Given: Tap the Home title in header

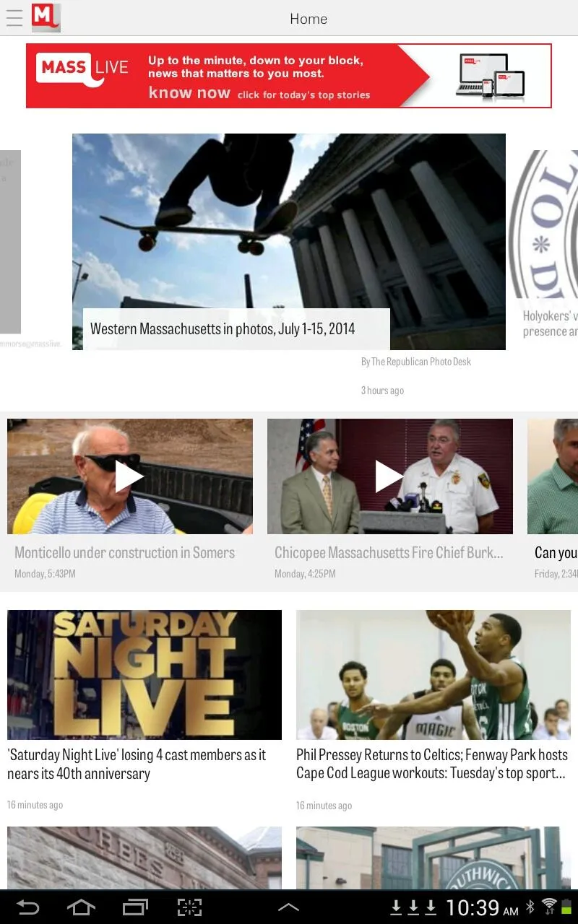Looking at the screenshot, I should (309, 19).
